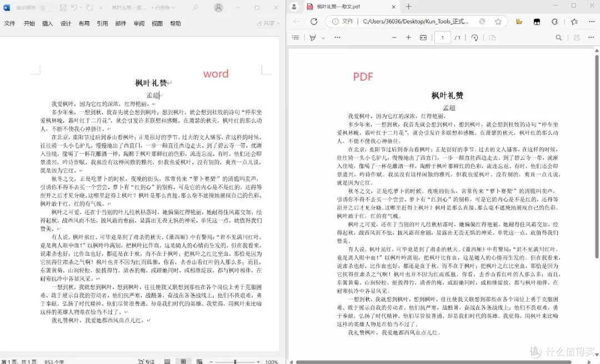
Task: Open the Word account profile avatar
Action: (x=218, y=7)
